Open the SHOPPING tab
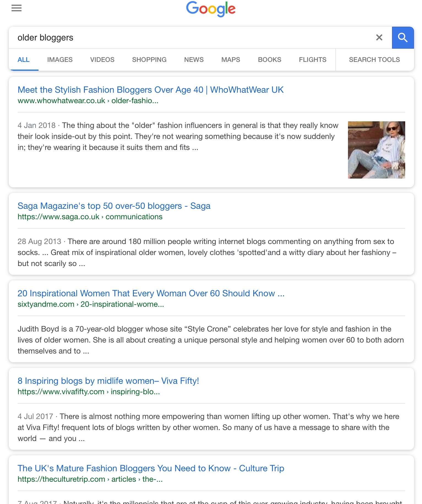422x504 pixels. [x=149, y=60]
